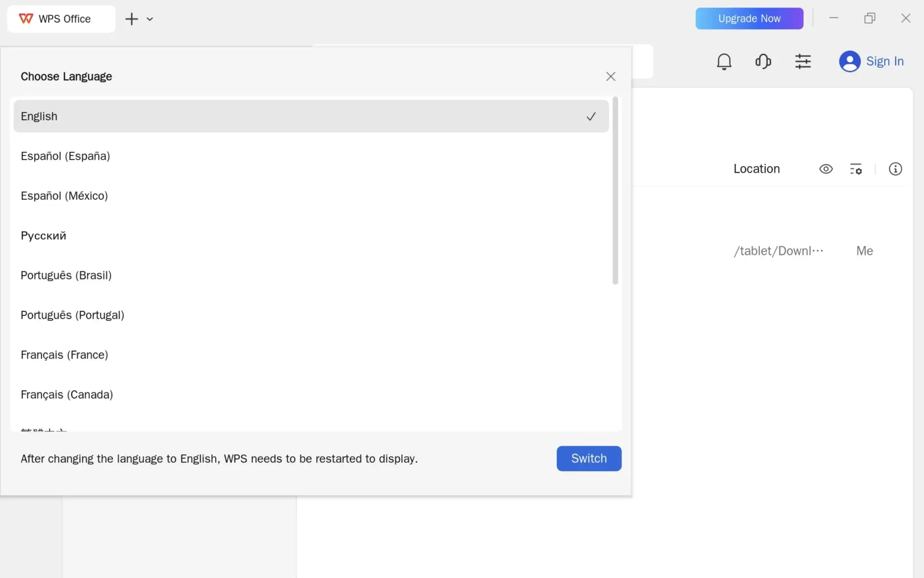Click Upgrade Now button

[x=749, y=18]
